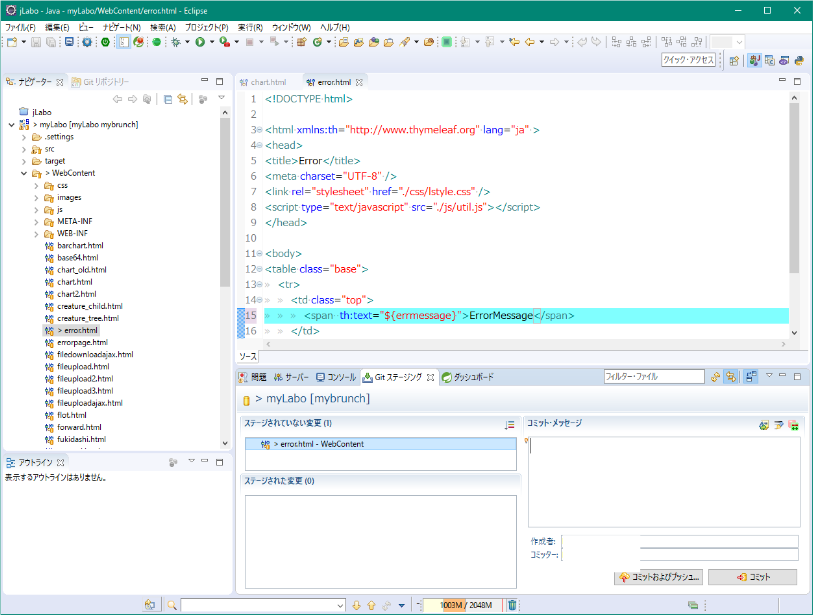The image size is (813, 615).
Task: Expand the WEB-INF folder
Action: (x=36, y=234)
